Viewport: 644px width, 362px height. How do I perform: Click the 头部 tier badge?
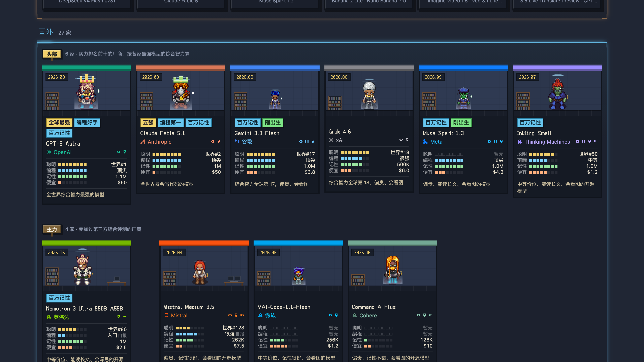[x=52, y=54]
